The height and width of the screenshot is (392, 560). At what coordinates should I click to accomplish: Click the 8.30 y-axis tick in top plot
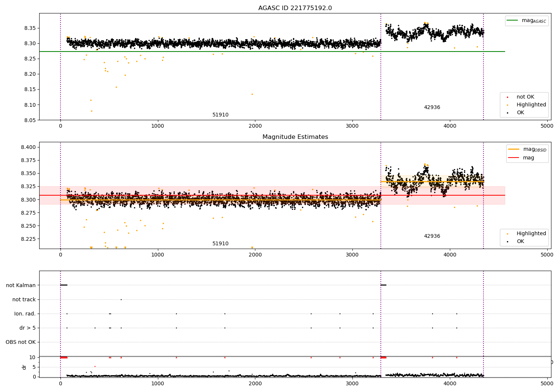[x=30, y=44]
